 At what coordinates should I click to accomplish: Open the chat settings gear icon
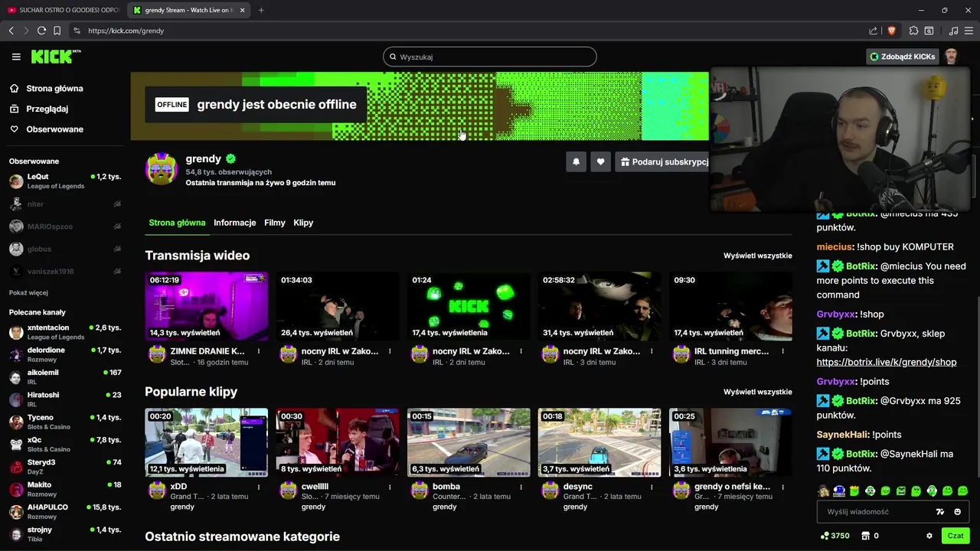click(x=929, y=536)
